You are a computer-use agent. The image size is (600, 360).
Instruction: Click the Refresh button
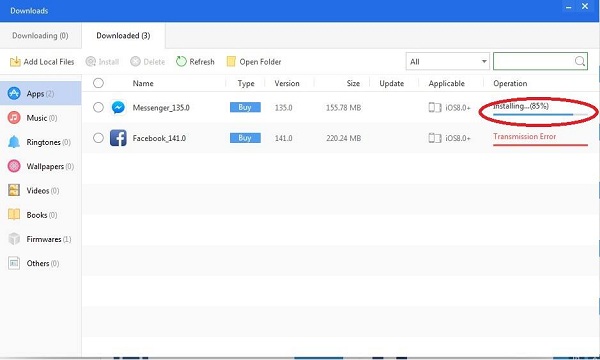(195, 62)
